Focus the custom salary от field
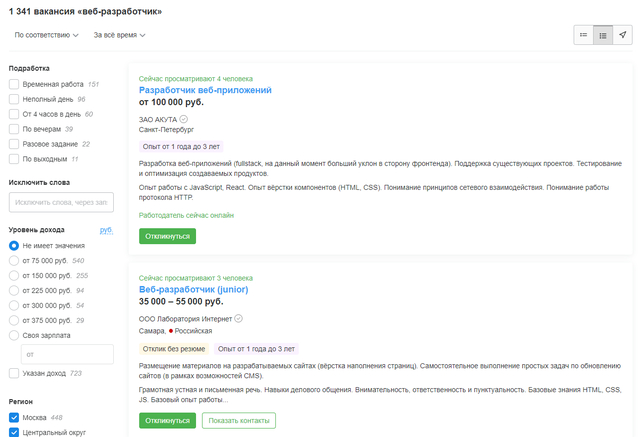Viewport: 640px width, 437px height. pyautogui.click(x=67, y=353)
